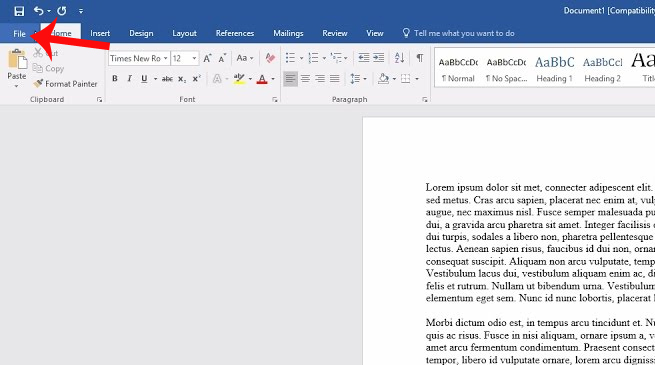Open Customize Quick Access Toolbar menu
Image resolution: width=655 pixels, height=365 pixels.
pyautogui.click(x=81, y=11)
